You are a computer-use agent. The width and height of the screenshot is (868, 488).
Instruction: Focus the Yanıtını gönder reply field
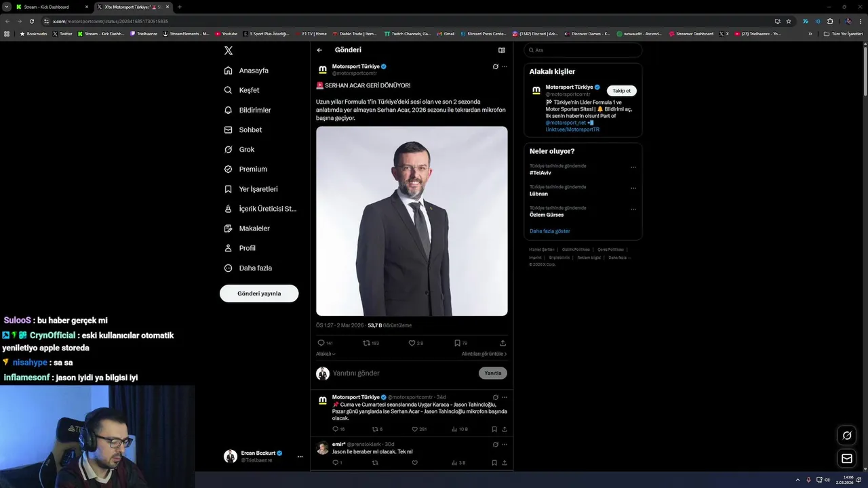click(x=403, y=373)
